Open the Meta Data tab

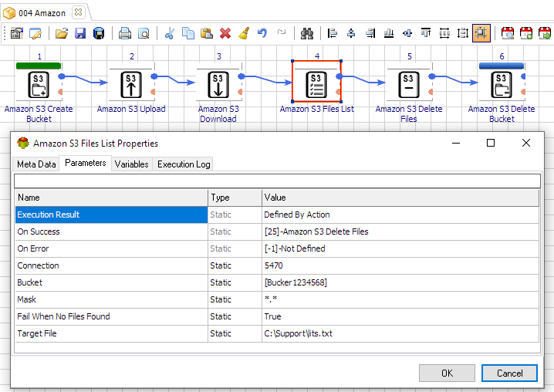pos(36,164)
